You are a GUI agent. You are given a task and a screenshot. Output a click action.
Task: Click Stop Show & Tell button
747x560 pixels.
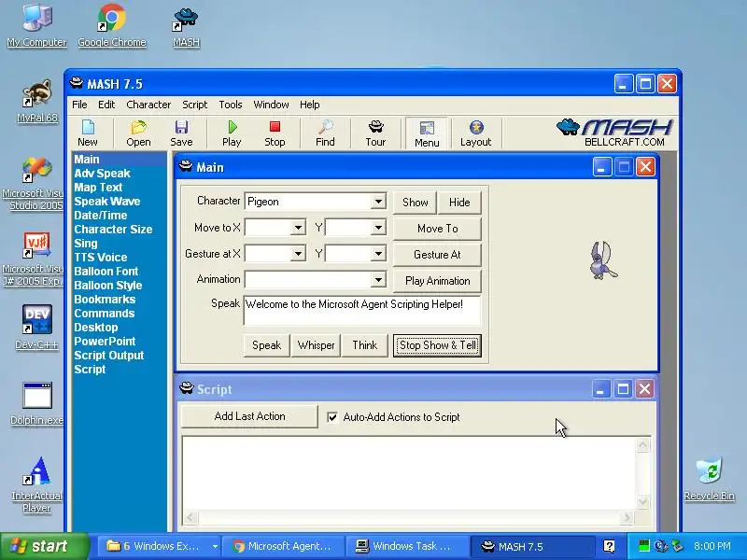(437, 345)
